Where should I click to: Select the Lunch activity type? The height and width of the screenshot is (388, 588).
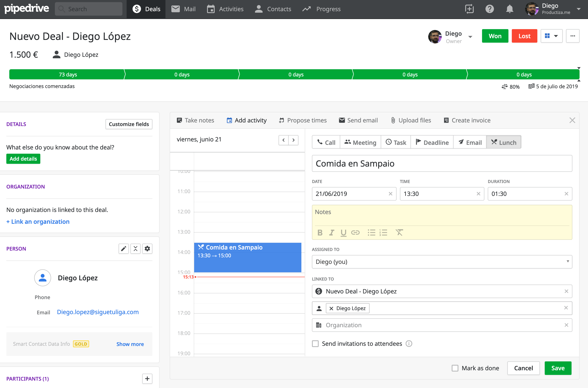click(504, 142)
